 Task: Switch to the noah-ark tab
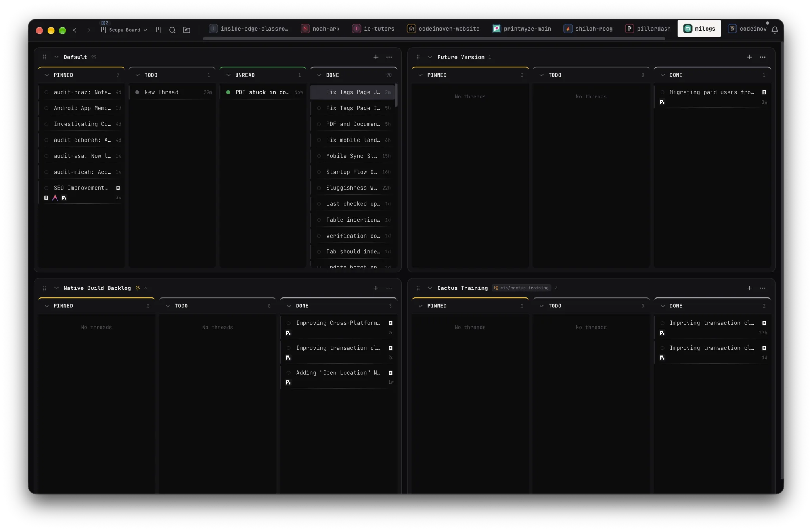click(x=320, y=29)
